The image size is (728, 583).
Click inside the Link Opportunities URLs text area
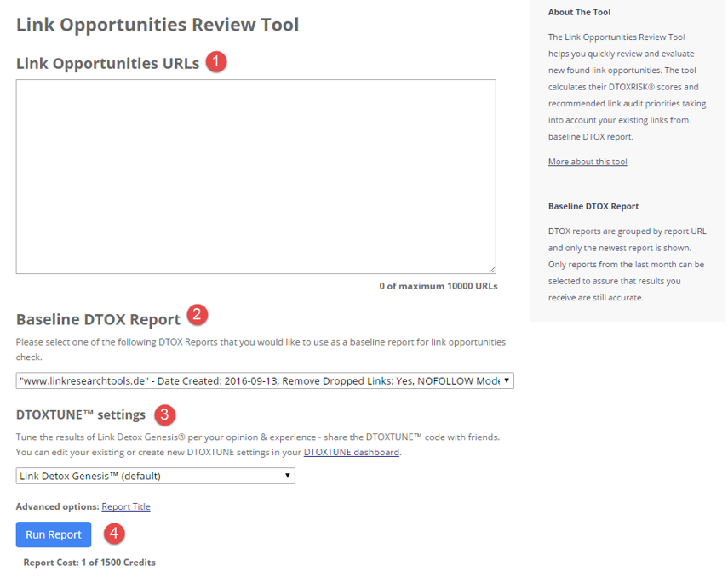[x=255, y=176]
